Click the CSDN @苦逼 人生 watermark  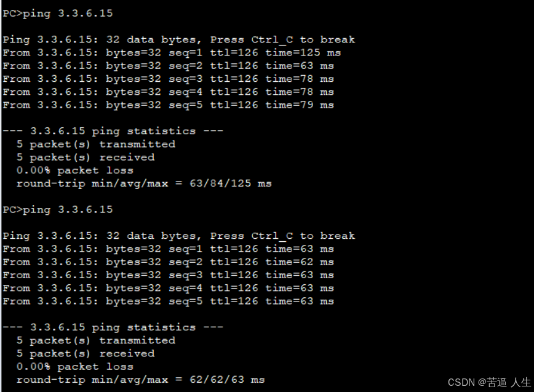click(489, 383)
